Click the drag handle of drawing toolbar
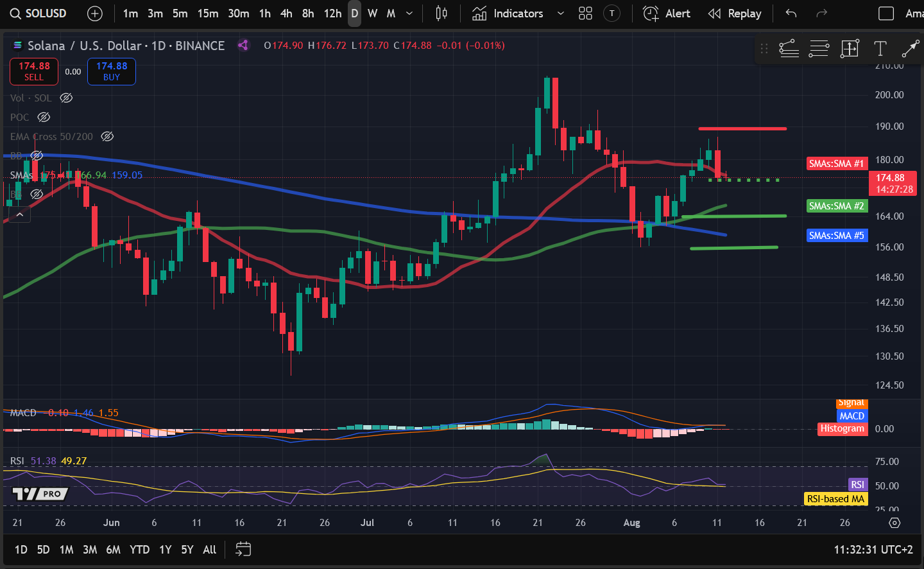924x569 pixels. pos(764,48)
